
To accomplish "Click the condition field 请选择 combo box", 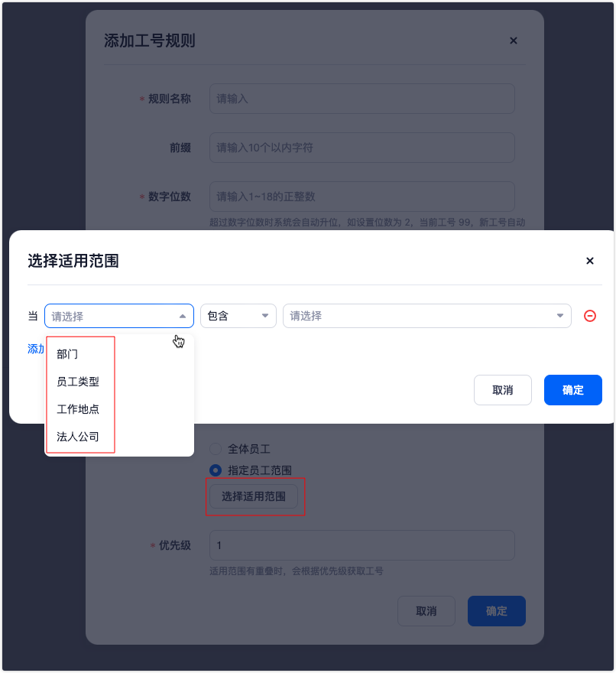I will tap(119, 316).
